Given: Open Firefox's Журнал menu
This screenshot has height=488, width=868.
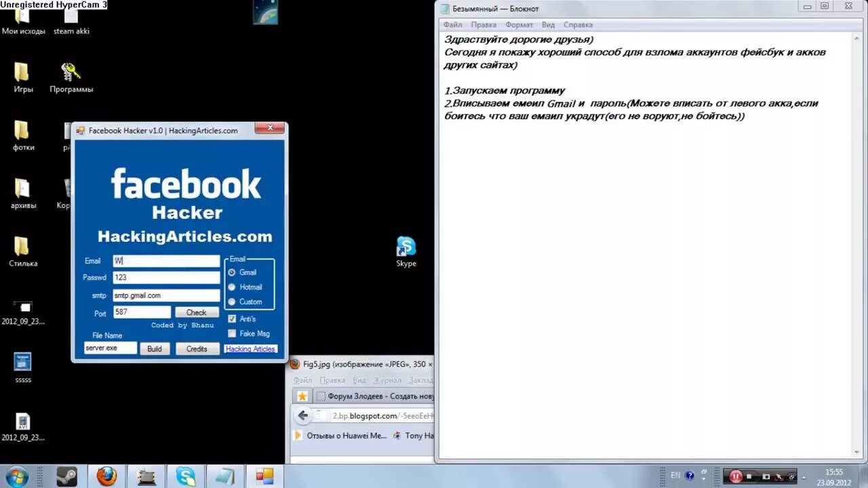Looking at the screenshot, I should pyautogui.click(x=387, y=381).
